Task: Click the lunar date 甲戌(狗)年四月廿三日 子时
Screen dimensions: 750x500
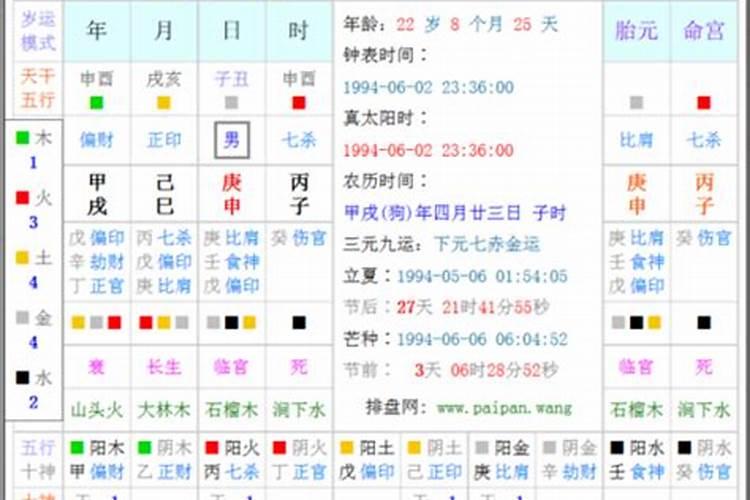Action: [455, 213]
